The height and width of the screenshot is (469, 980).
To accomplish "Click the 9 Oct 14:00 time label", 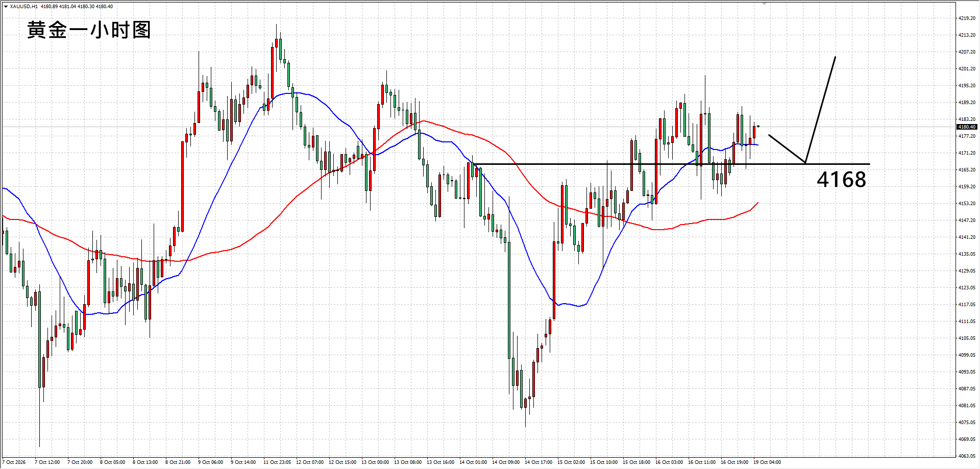I will pyautogui.click(x=243, y=462).
